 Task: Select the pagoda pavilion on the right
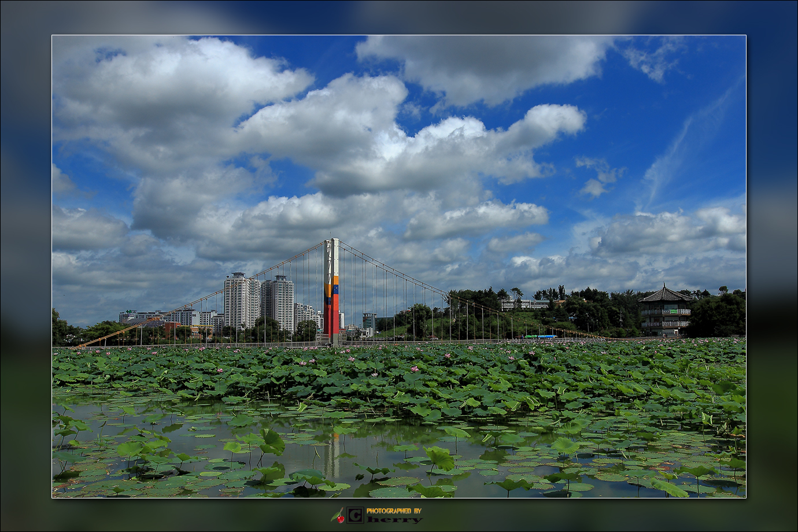tap(665, 311)
